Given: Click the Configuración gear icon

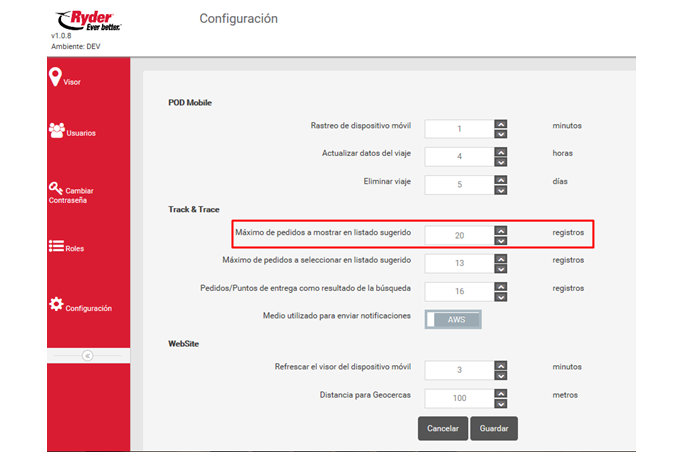Looking at the screenshot, I should tap(56, 304).
